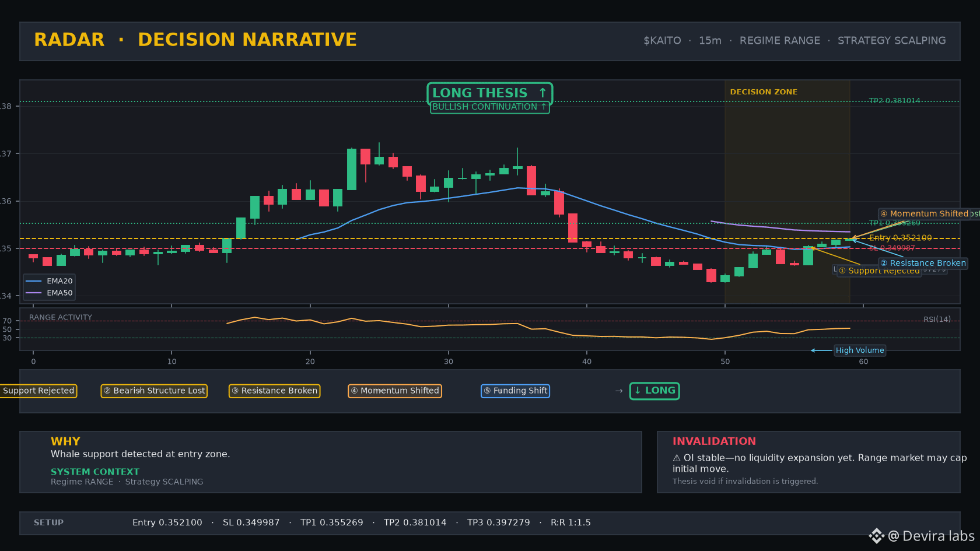
Task: Click the warning icon in Invalidation panel
Action: 677,458
